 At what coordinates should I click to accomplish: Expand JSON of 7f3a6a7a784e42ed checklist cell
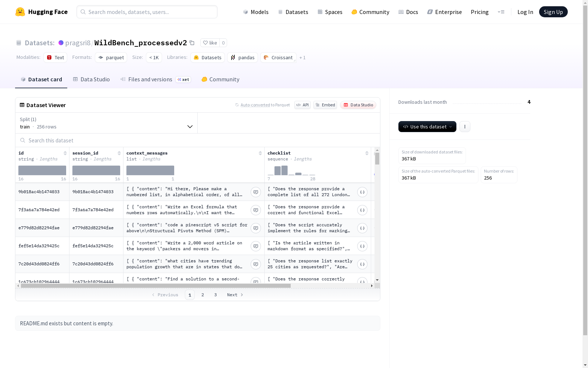pos(362,210)
